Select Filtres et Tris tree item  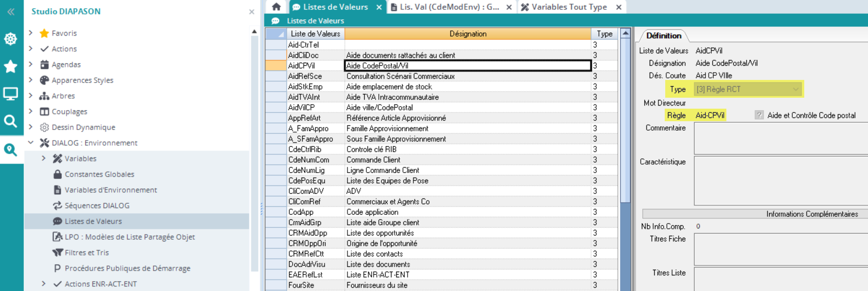tap(86, 252)
